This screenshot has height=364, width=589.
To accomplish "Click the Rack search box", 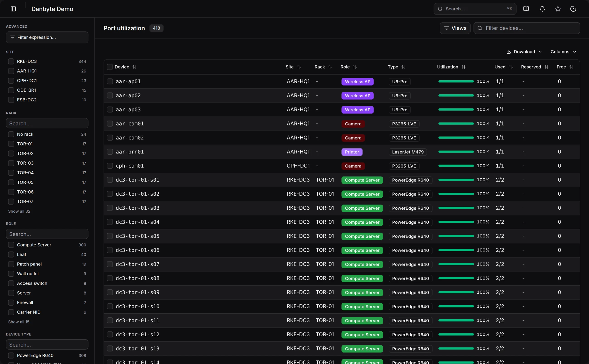I will click(47, 123).
